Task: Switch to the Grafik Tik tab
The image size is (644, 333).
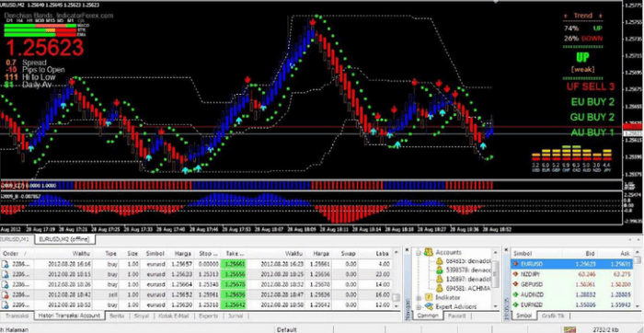Action: coord(552,316)
